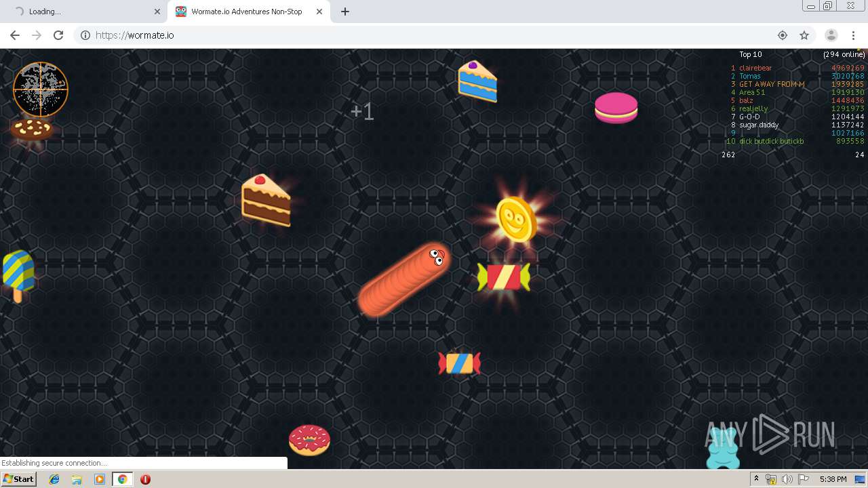Close the Wormate.io Adventures tab

(x=319, y=12)
